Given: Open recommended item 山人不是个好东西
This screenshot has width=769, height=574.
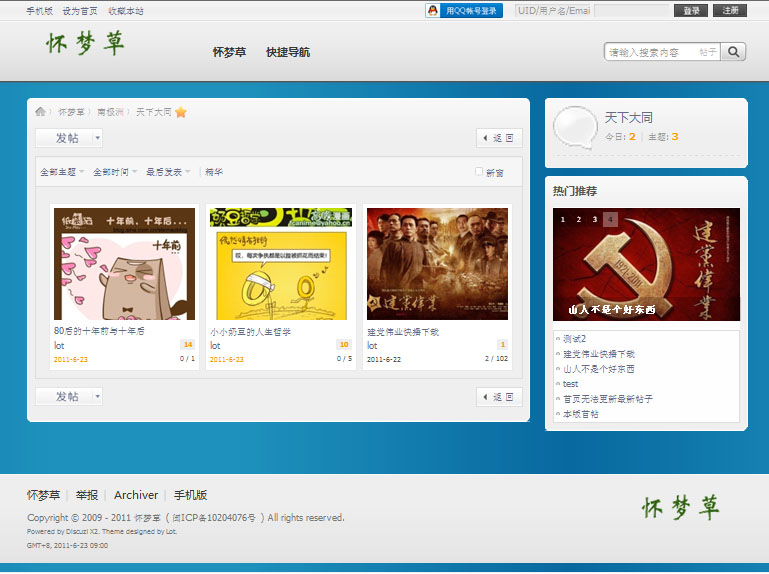Looking at the screenshot, I should (x=599, y=369).
